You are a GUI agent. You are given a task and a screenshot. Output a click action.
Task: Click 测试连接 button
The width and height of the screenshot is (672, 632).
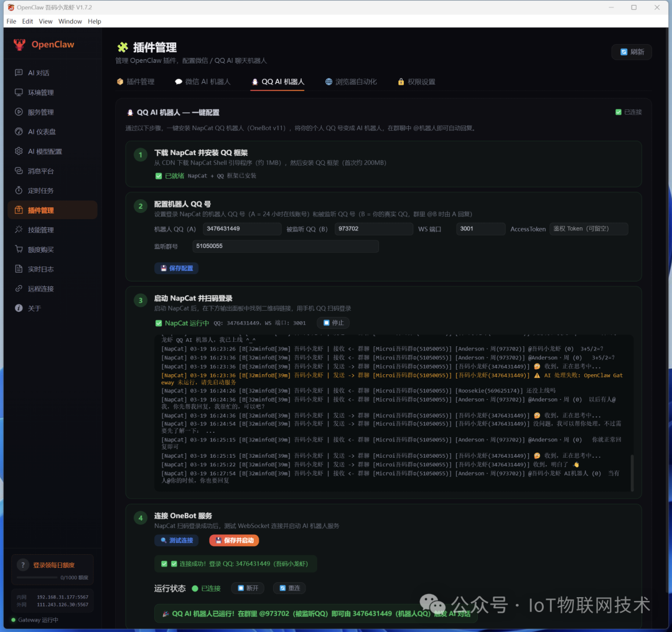(177, 540)
